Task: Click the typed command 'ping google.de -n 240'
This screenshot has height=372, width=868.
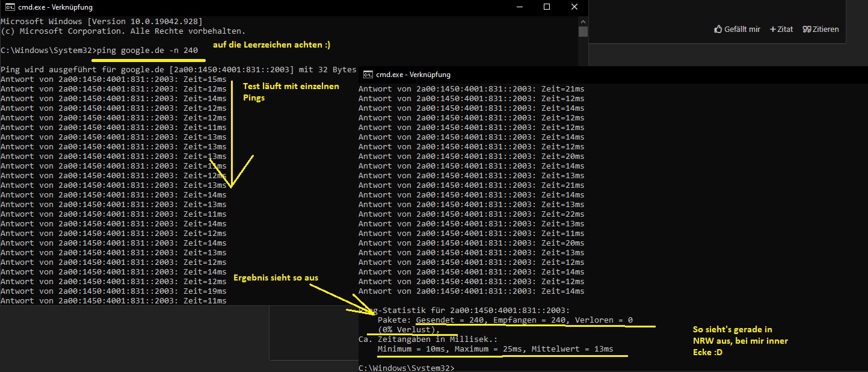Action: 147,50
